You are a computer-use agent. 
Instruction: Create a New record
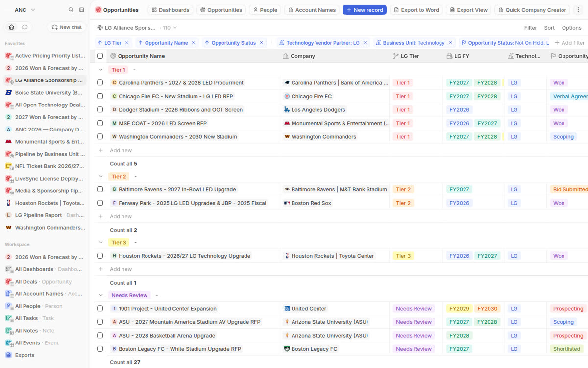(365, 10)
